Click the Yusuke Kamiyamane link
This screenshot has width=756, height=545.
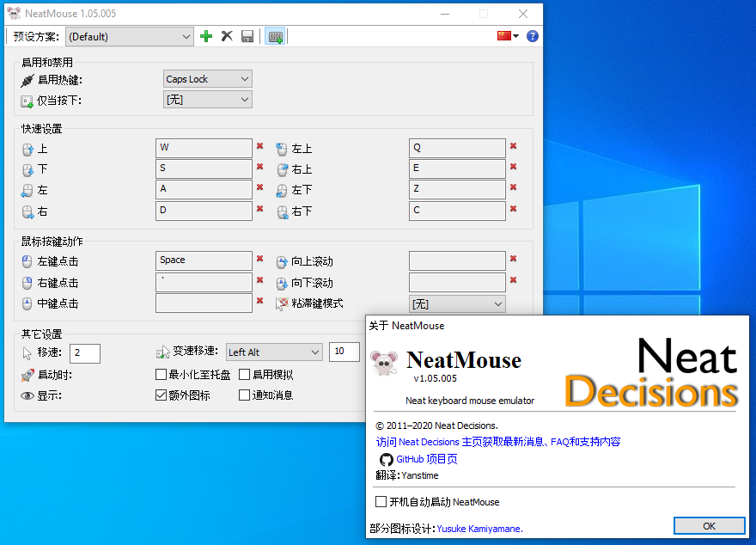point(479,529)
